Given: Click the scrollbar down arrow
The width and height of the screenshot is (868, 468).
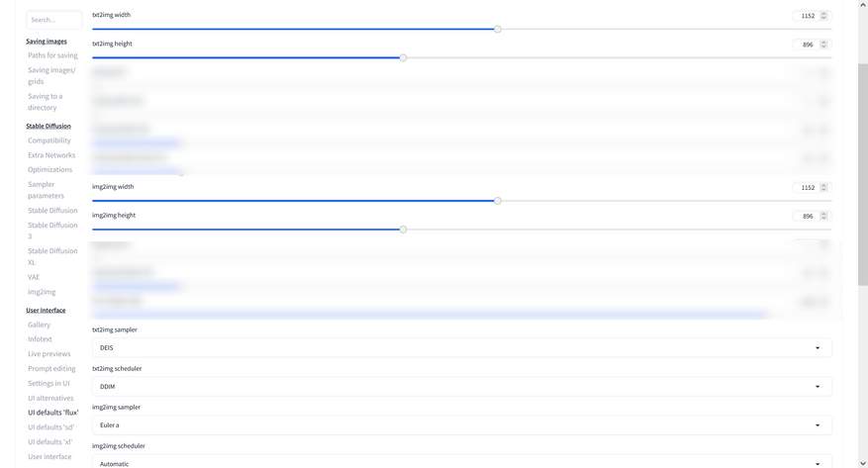Looking at the screenshot, I should (x=863, y=463).
